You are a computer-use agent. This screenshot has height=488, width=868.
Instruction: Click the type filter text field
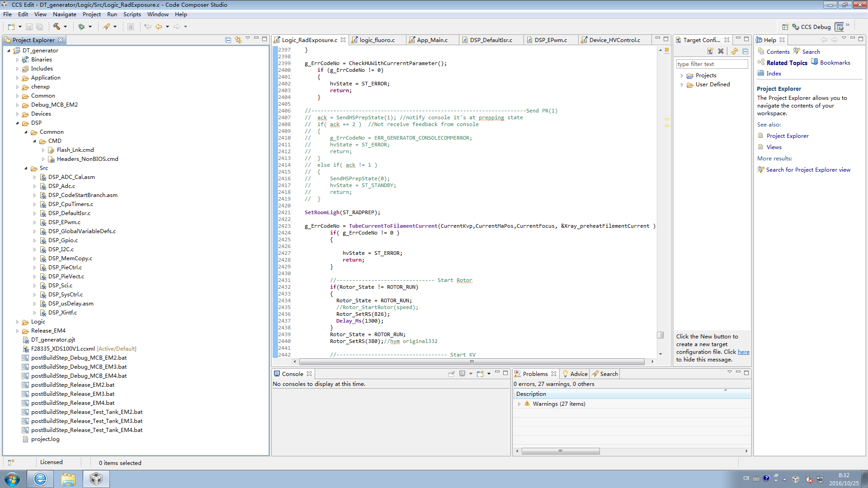711,64
